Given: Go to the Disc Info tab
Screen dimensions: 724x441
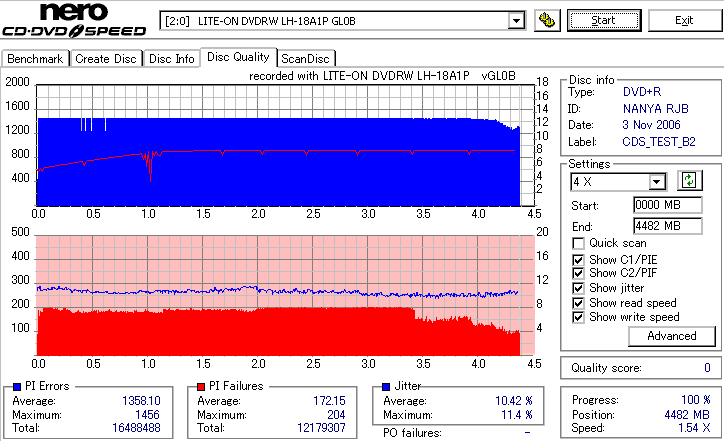Looking at the screenshot, I should pyautogui.click(x=172, y=59).
